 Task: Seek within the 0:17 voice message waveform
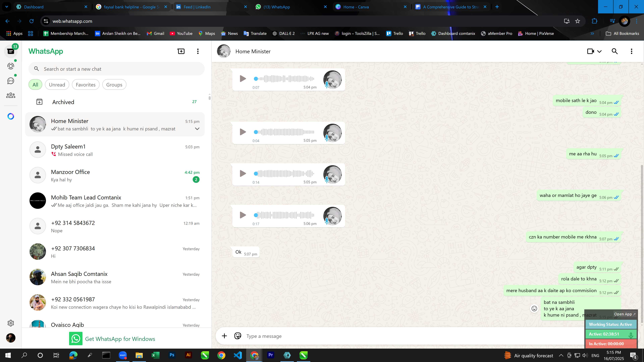click(284, 215)
